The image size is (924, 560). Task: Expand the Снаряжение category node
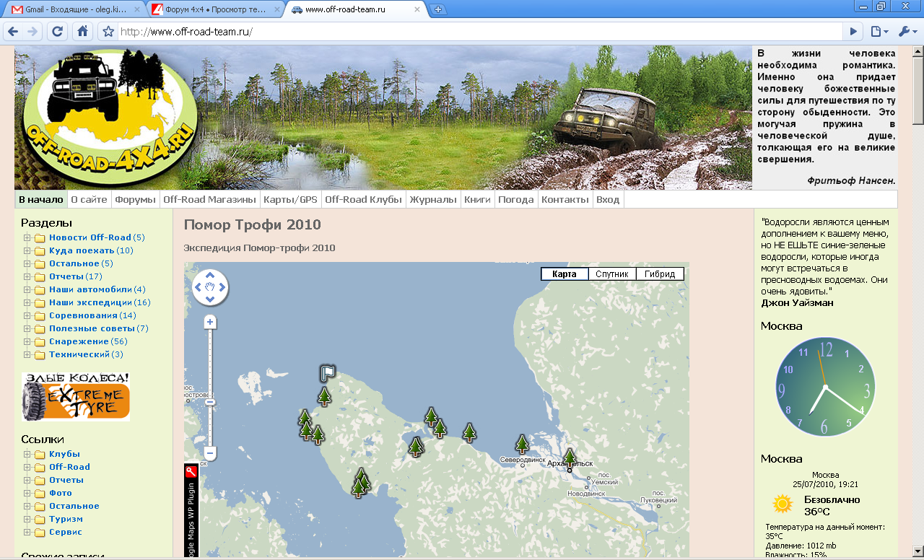[x=27, y=341]
